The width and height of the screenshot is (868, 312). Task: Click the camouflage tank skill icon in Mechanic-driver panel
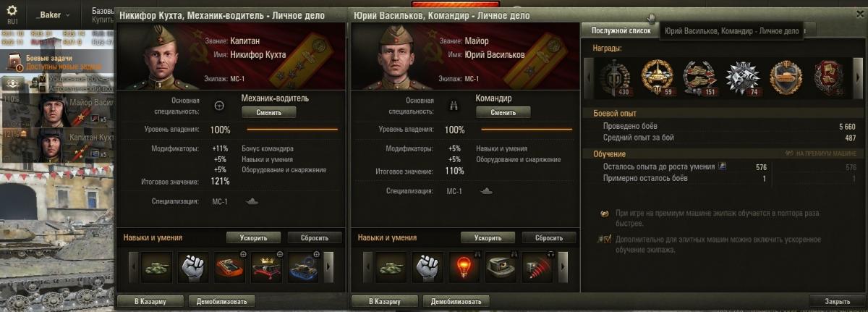point(157,267)
